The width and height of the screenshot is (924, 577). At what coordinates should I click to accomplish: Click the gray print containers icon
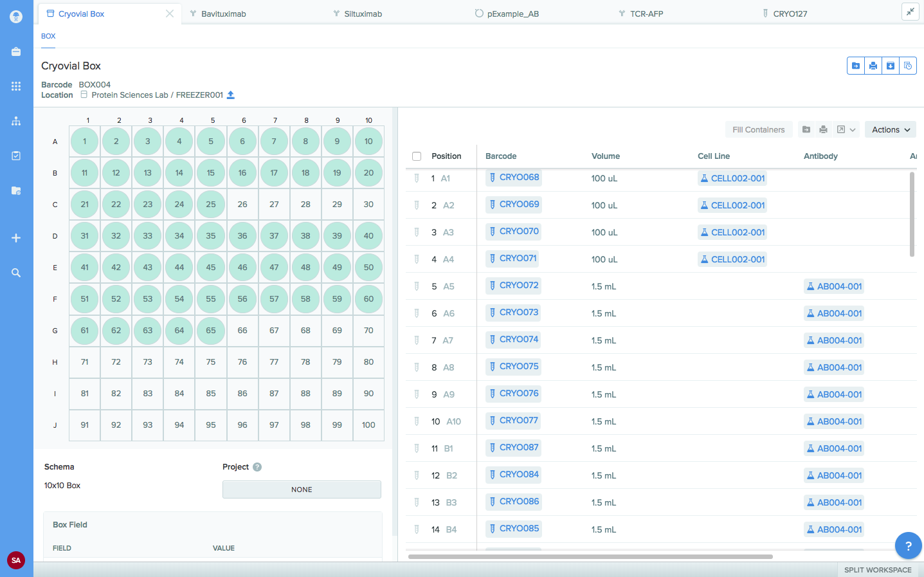coord(824,129)
